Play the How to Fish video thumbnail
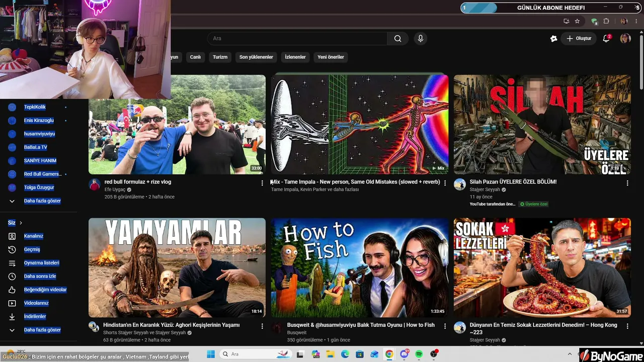 (360, 267)
